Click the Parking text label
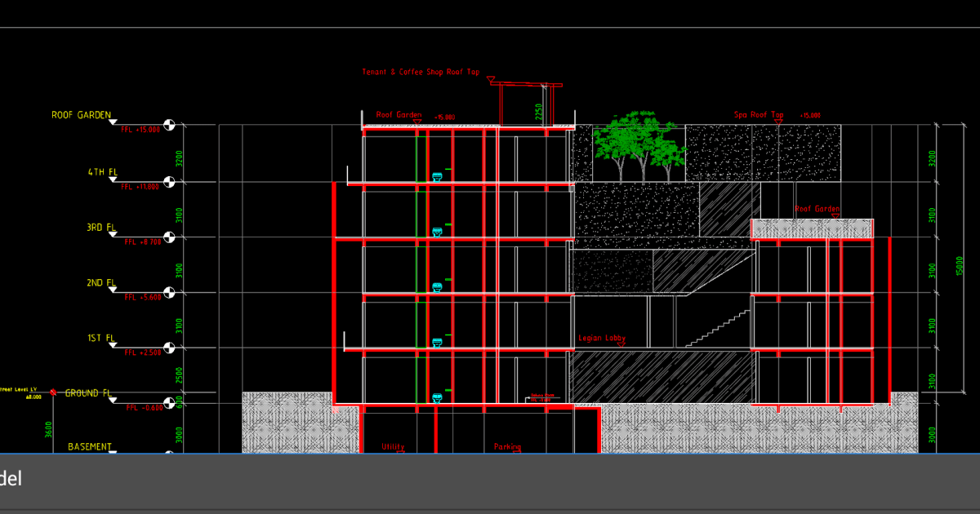Screen dimensions: 980x514 [x=506, y=448]
